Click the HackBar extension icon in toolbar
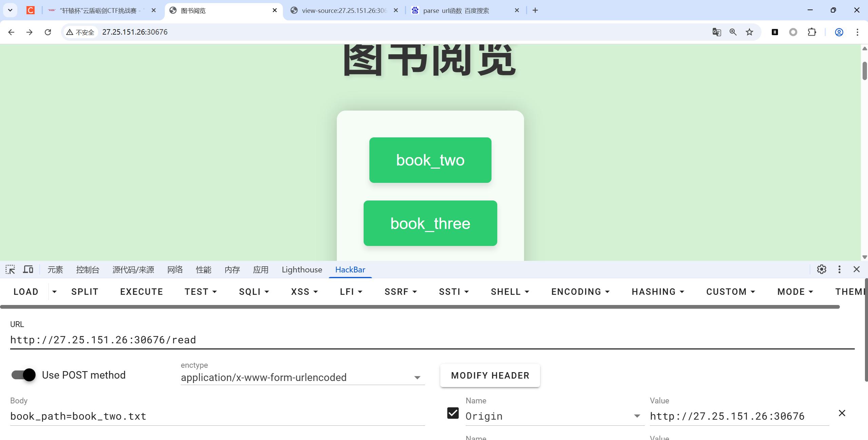The height and width of the screenshot is (440, 868). 775,32
